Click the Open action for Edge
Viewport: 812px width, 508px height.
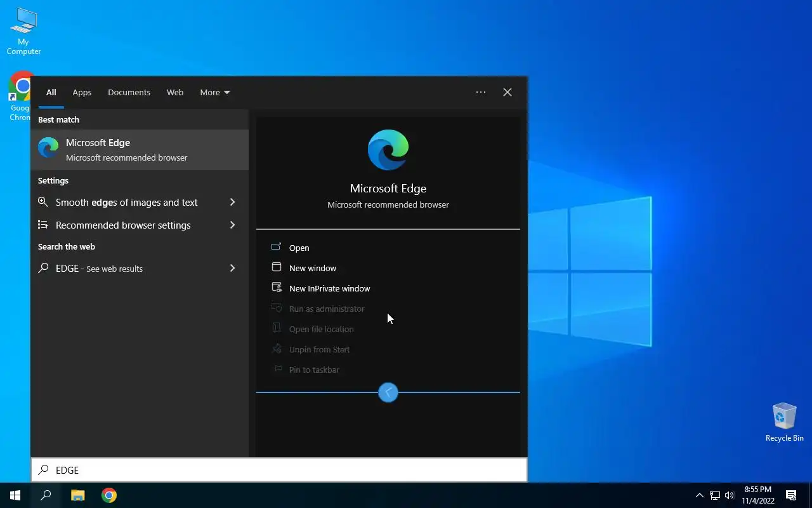point(388,248)
